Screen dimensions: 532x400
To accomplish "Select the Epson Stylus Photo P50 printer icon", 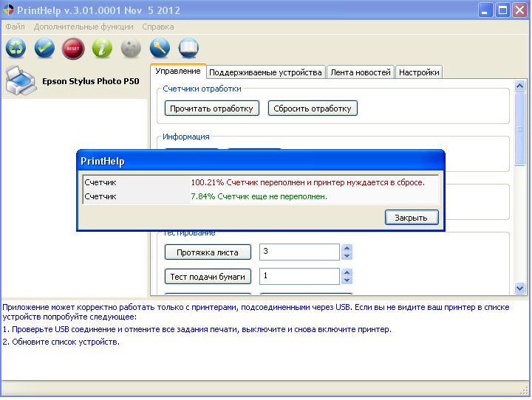I will (x=21, y=80).
